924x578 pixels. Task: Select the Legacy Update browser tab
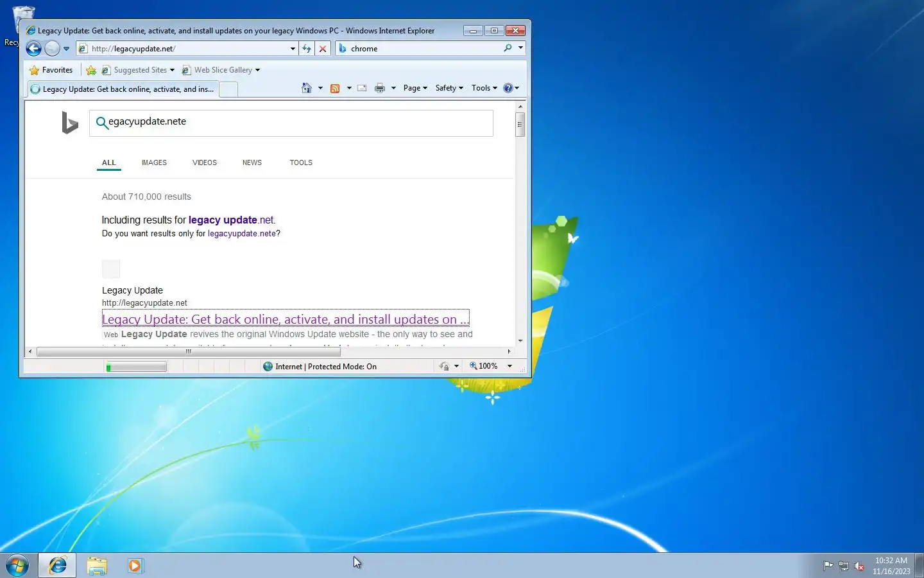pyautogui.click(x=122, y=89)
